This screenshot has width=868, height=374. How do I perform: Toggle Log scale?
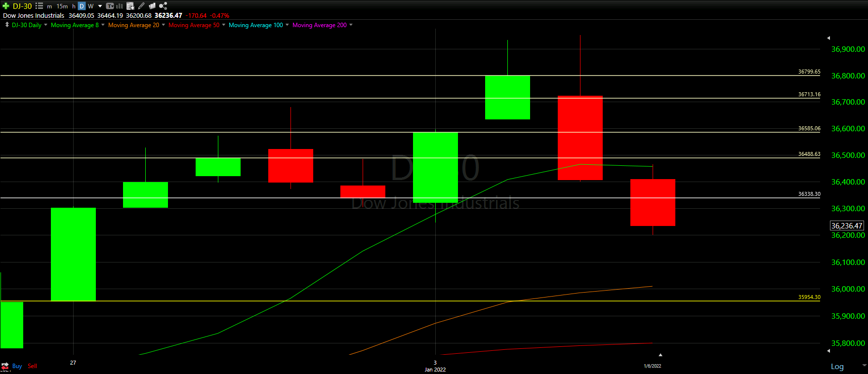coord(837,366)
